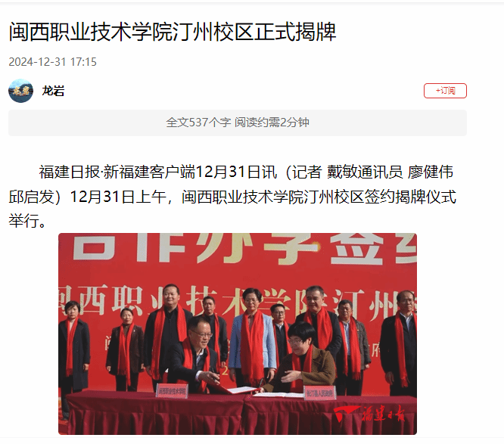This screenshot has width=504, height=444.
Task: Click the left table nameplate 闽西职业技术学院
Action: 172,391
